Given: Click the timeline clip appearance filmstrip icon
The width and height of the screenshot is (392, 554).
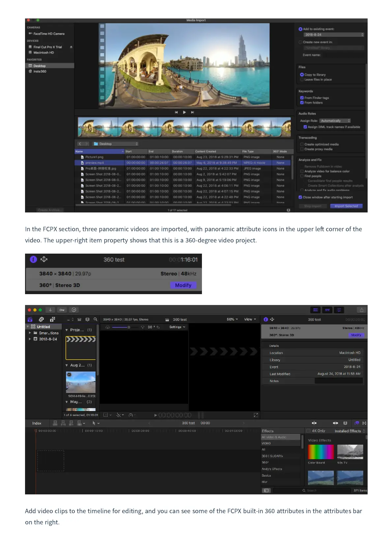Looking at the screenshot, I should [345, 423].
